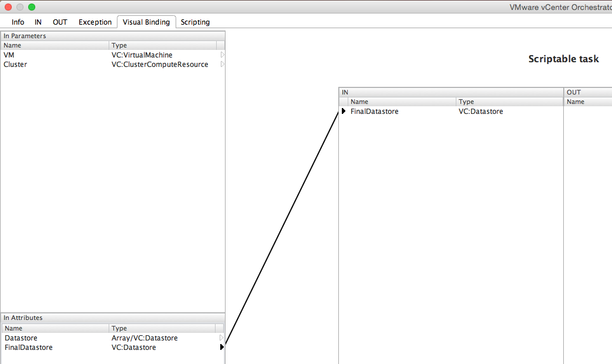Go to the Exception tab

tap(95, 22)
